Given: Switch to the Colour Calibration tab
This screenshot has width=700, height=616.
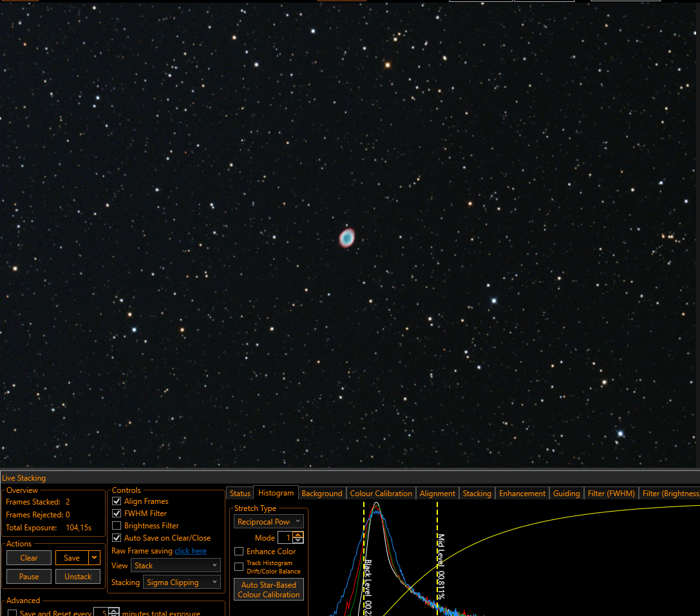Looking at the screenshot, I should 381,493.
